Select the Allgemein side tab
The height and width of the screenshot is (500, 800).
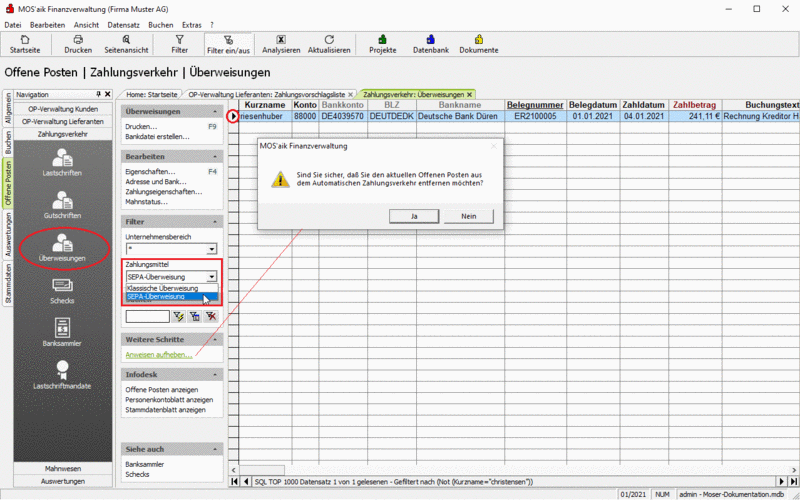(8, 108)
